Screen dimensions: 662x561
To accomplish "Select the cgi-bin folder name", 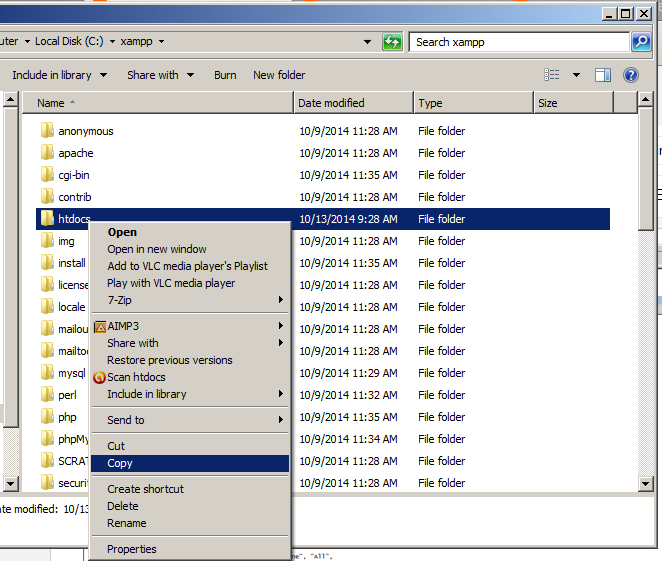I will tap(74, 175).
